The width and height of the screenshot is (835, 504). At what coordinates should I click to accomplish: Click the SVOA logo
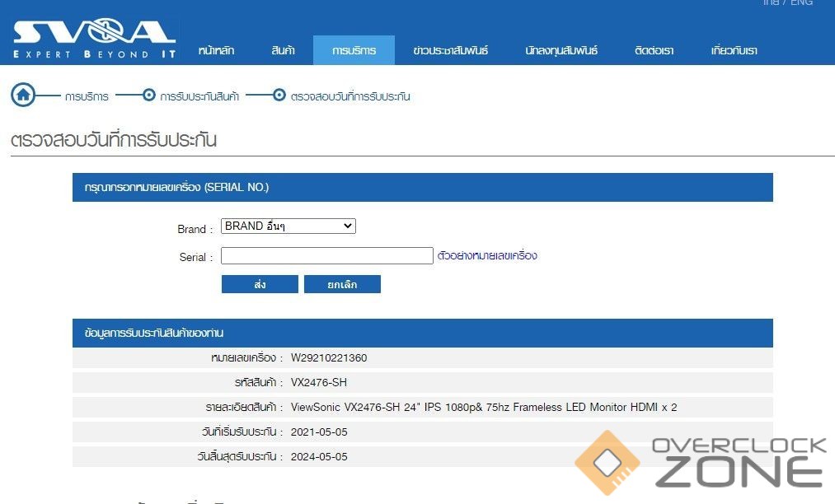tap(94, 40)
